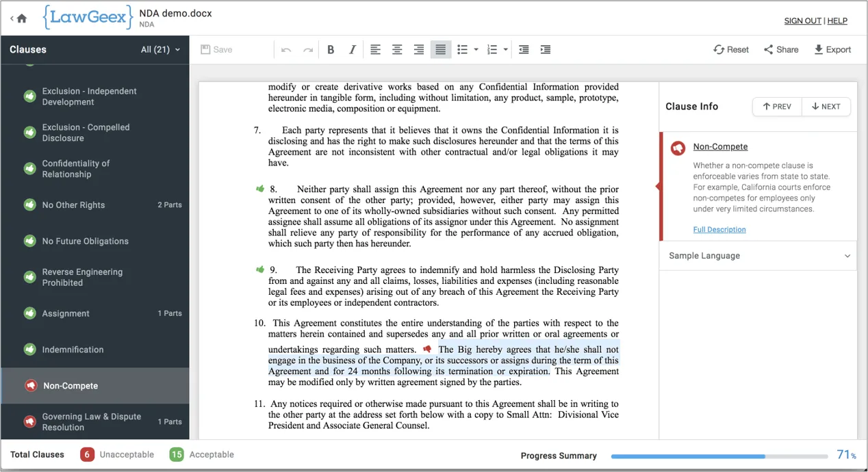Screen dimensions: 868x472
Task: Justify the text alignment
Action: click(x=441, y=50)
